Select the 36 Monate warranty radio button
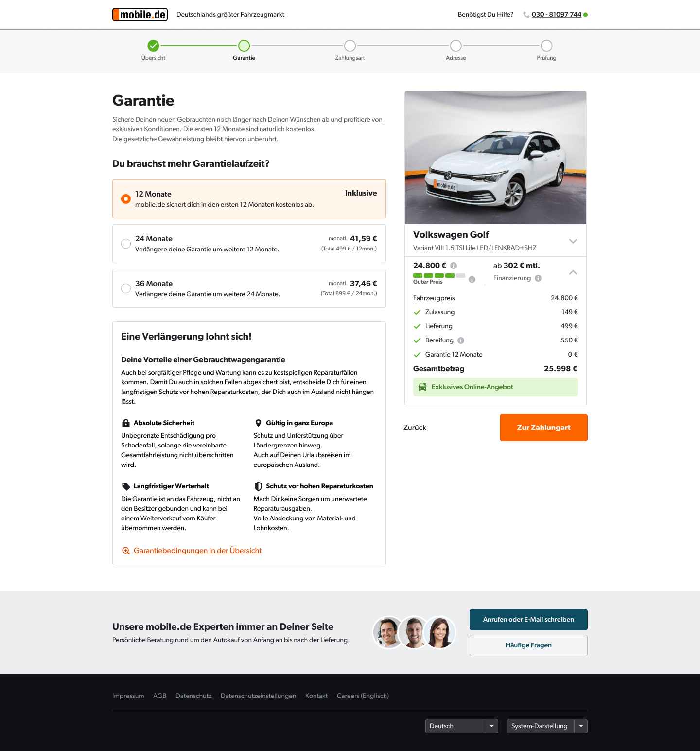This screenshot has height=751, width=700. [126, 288]
